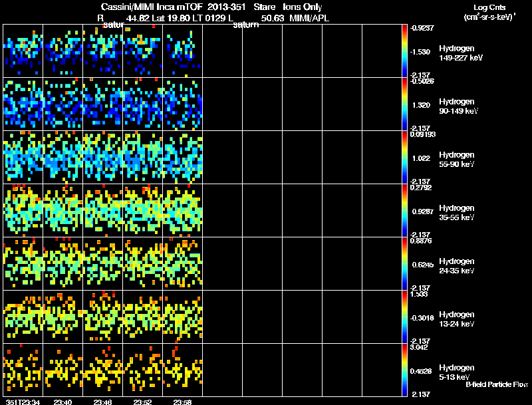Select the 'Hydrogen 55-90 keV' row label
532x405 pixels.
pyautogui.click(x=457, y=160)
